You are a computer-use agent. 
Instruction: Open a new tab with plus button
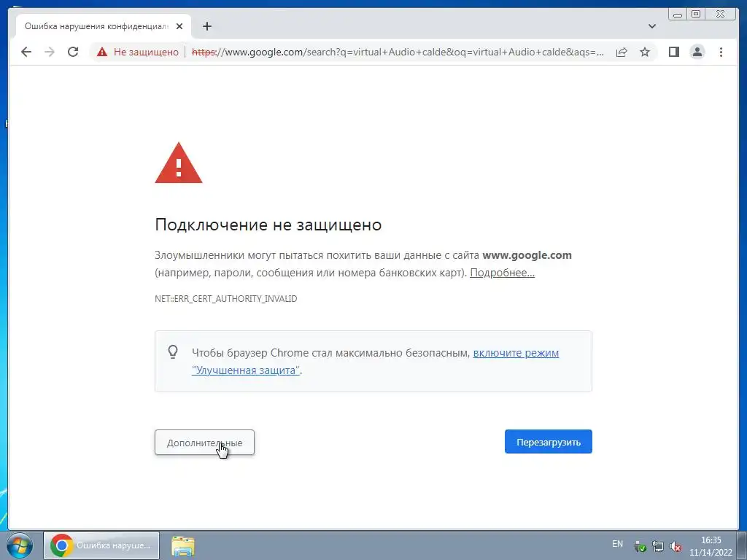[206, 26]
